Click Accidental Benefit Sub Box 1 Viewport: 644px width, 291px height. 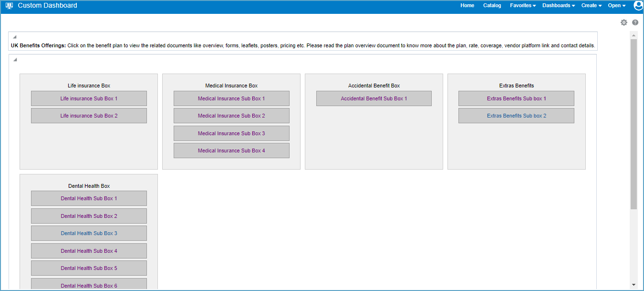(374, 98)
